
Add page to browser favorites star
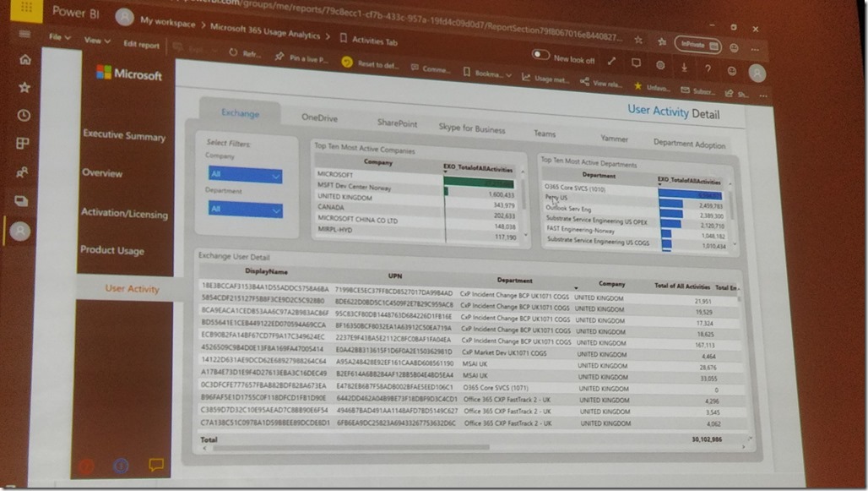[x=638, y=40]
